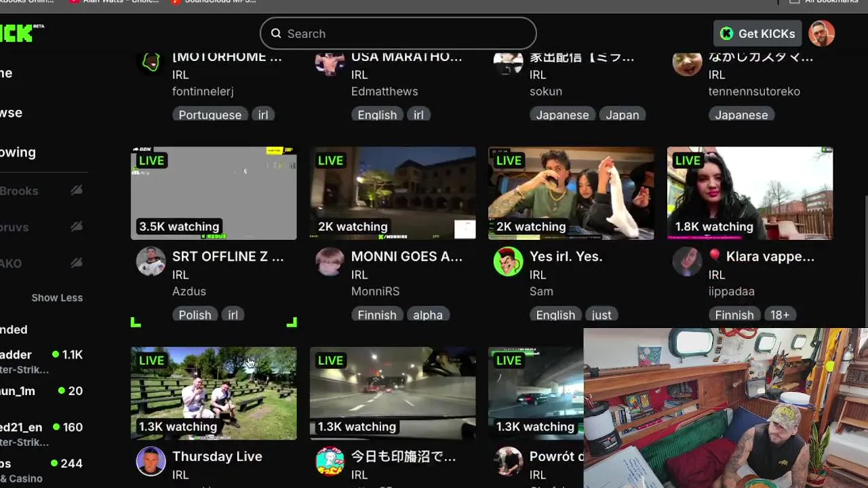Click the Alan Watts bookmark in browser bar
868x488 pixels.
click(115, 2)
